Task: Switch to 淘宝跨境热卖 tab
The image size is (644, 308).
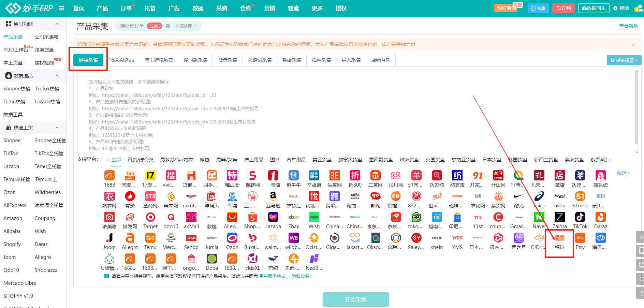Action: (x=159, y=60)
